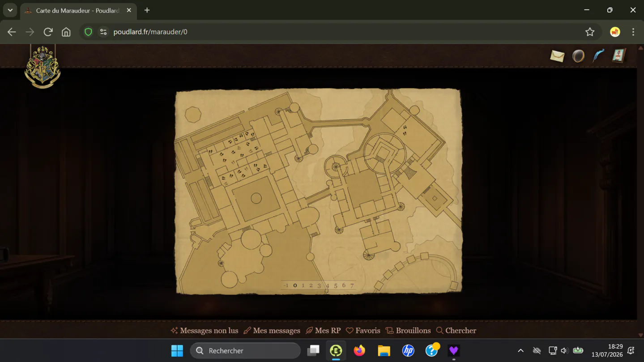Select floor 7 on the map
Screen dimensions: 644x362
click(x=352, y=285)
